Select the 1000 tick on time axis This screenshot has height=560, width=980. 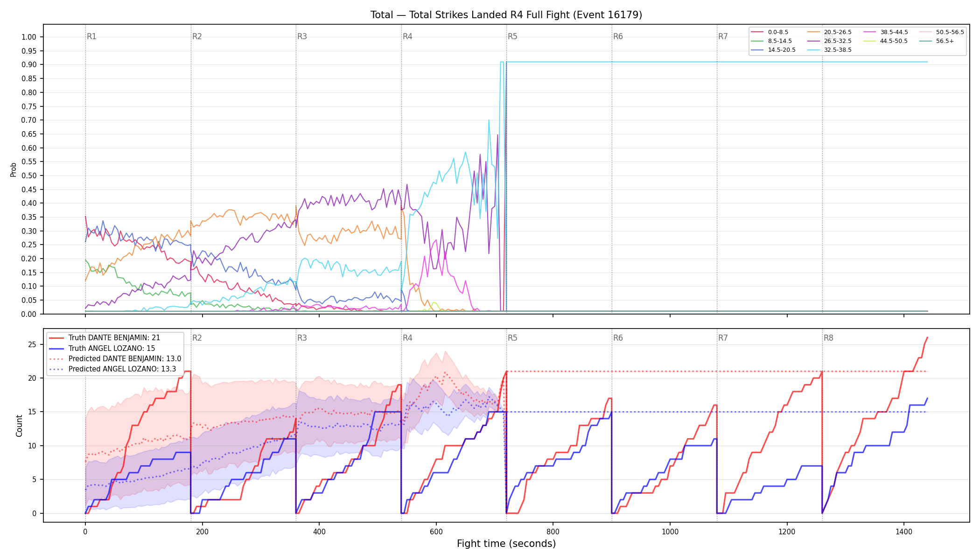pyautogui.click(x=670, y=532)
